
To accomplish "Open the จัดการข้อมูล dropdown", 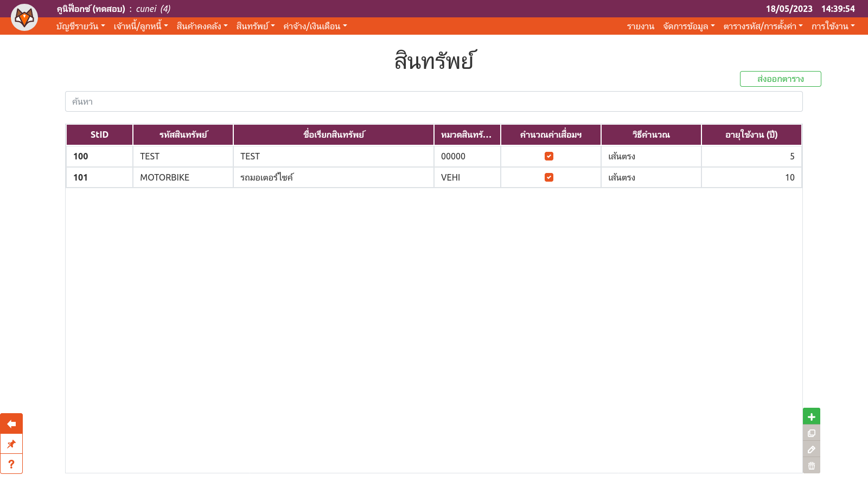I will tap(688, 26).
